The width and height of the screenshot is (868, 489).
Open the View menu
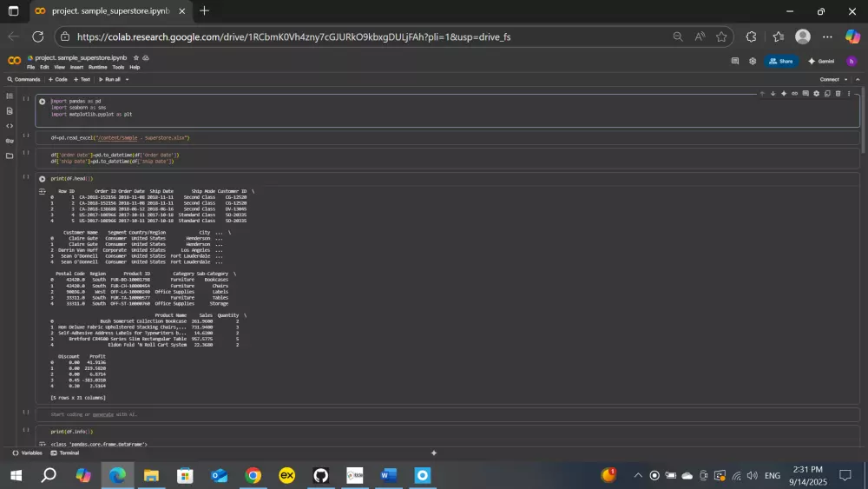pyautogui.click(x=59, y=68)
